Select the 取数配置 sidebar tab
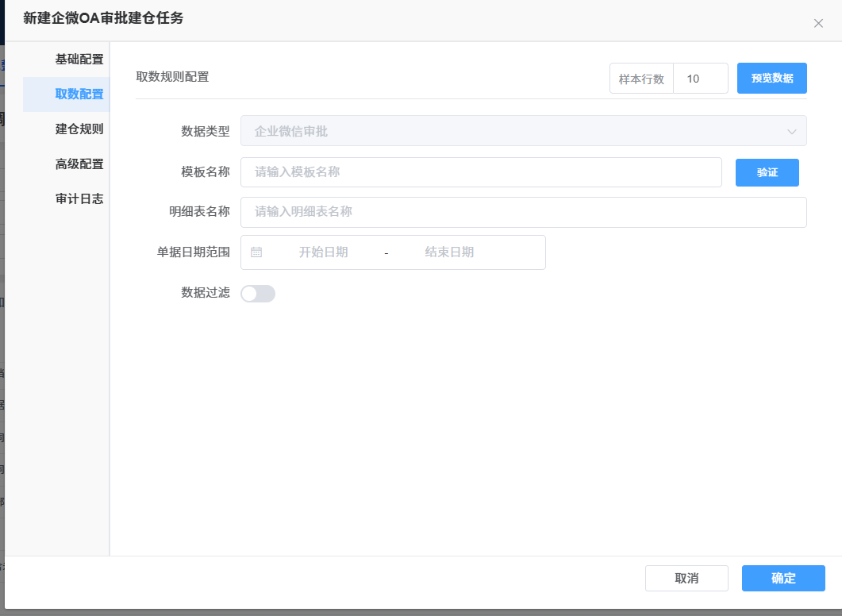 [79, 94]
